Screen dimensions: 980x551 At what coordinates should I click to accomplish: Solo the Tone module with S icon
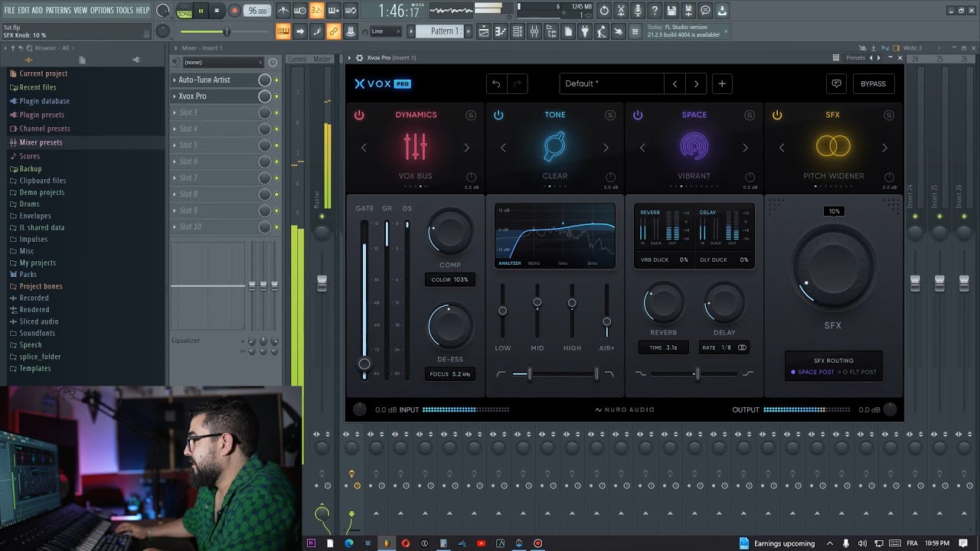point(610,115)
